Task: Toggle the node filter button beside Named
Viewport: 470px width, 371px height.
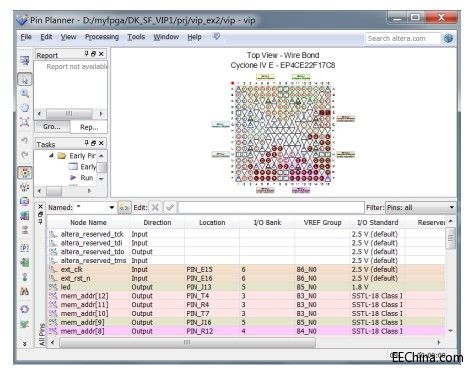Action: [124, 207]
